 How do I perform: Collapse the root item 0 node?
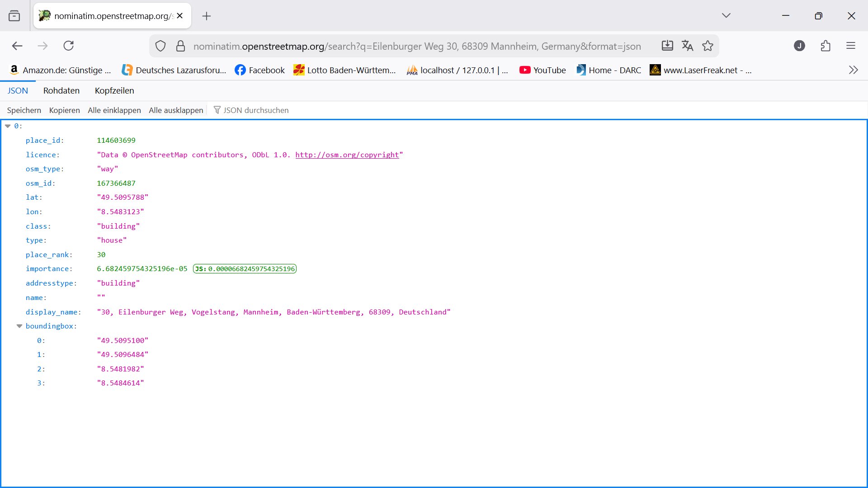coord(8,126)
